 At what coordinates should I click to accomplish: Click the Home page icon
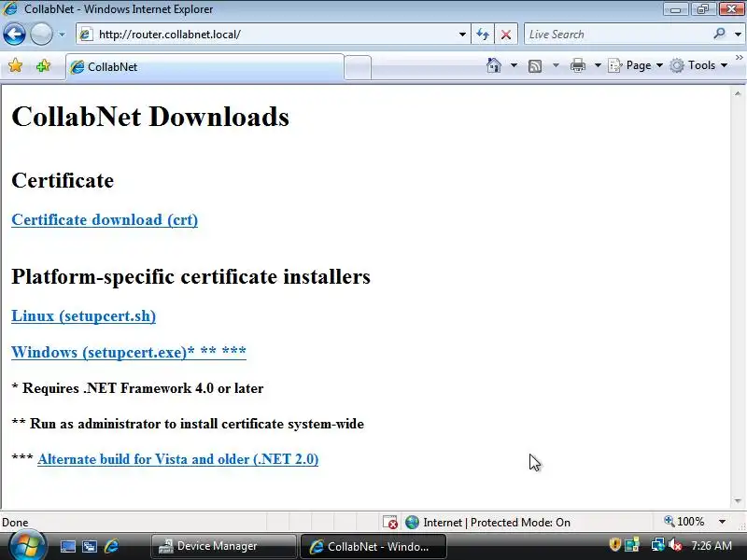point(494,65)
